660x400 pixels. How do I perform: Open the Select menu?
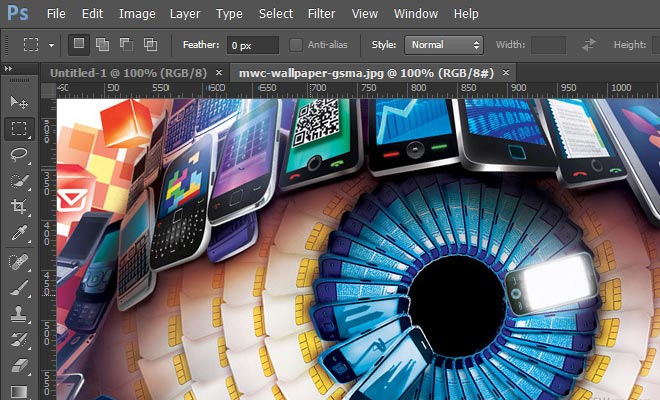[x=276, y=14]
